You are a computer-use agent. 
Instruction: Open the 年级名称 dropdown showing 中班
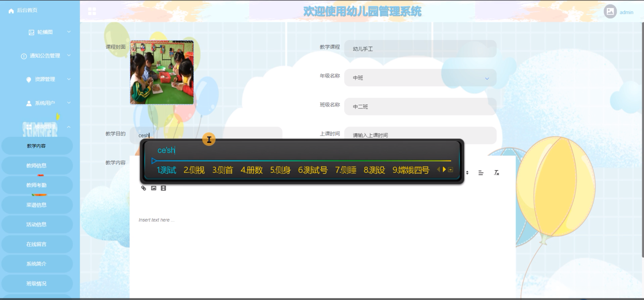click(x=420, y=78)
